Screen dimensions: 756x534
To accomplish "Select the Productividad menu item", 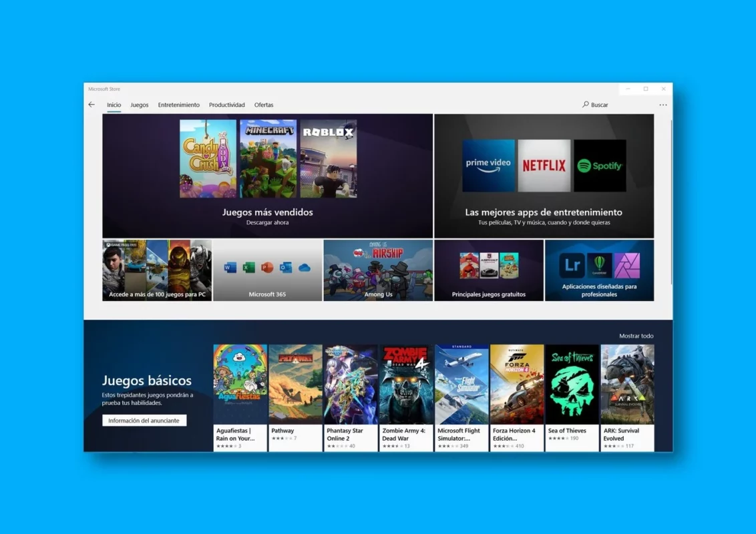I will pyautogui.click(x=226, y=105).
